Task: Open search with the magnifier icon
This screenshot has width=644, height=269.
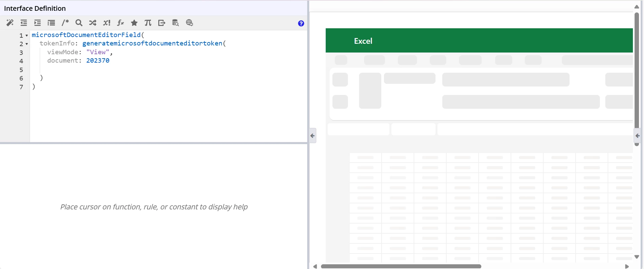Action: [79, 23]
